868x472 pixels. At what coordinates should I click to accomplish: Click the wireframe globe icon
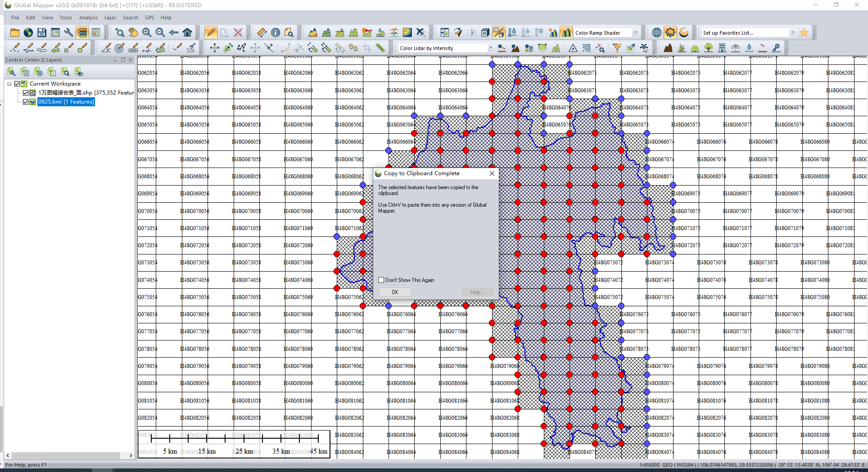point(657,32)
